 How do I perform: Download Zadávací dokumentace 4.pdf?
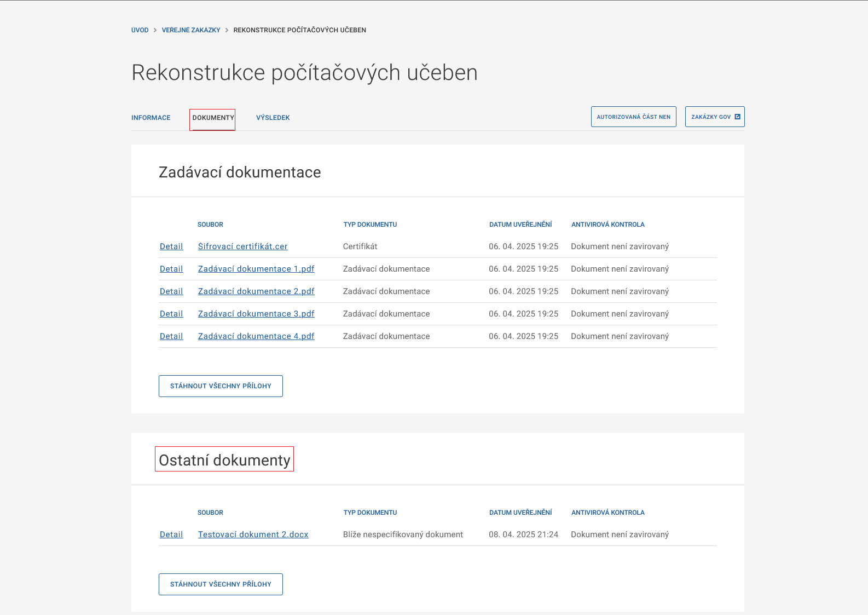(256, 336)
